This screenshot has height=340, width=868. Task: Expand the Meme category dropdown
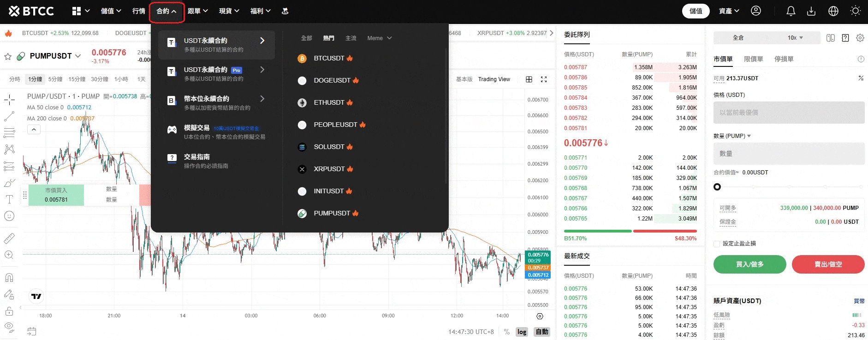tap(380, 38)
